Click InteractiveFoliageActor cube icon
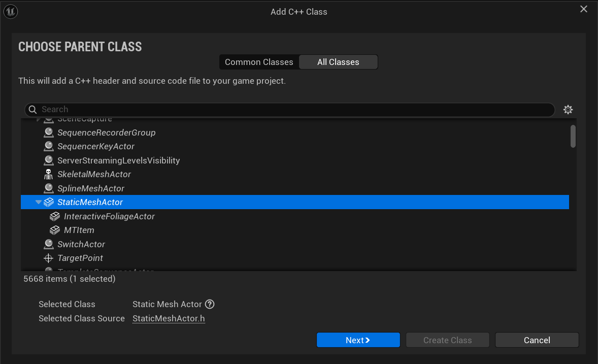The image size is (598, 364). coord(55,216)
